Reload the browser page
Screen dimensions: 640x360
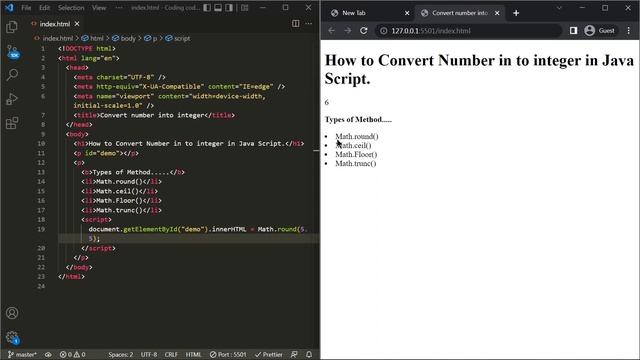point(364,31)
